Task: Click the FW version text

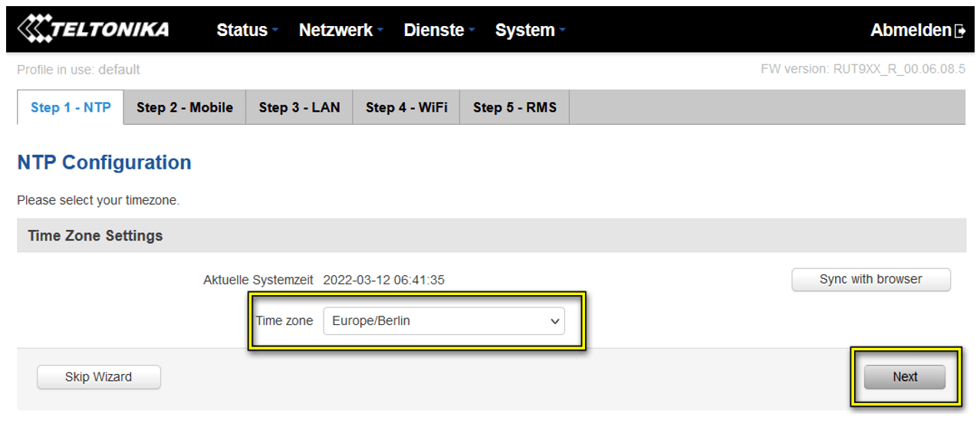Action: (x=863, y=69)
